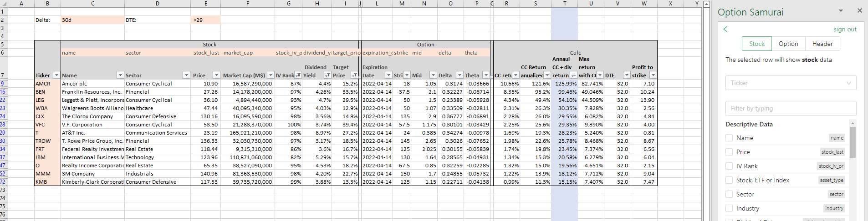Open the Theta column filter dropdown
This screenshot has width=868, height=221.
point(486,75)
